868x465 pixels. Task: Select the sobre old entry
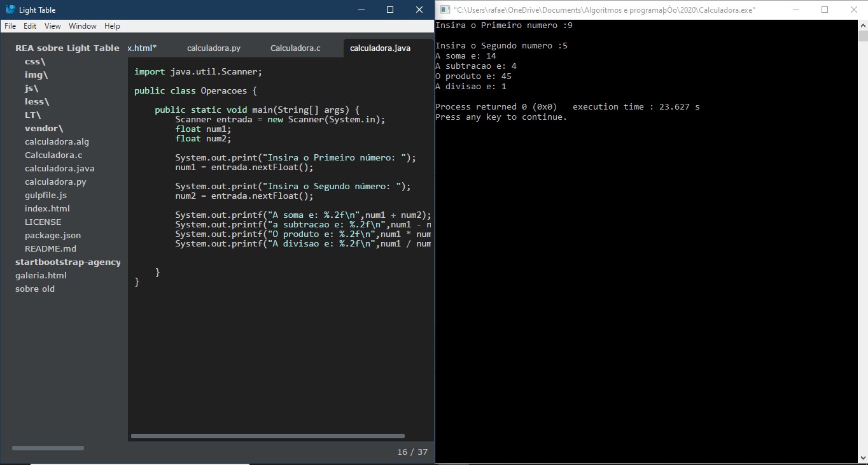click(x=35, y=289)
